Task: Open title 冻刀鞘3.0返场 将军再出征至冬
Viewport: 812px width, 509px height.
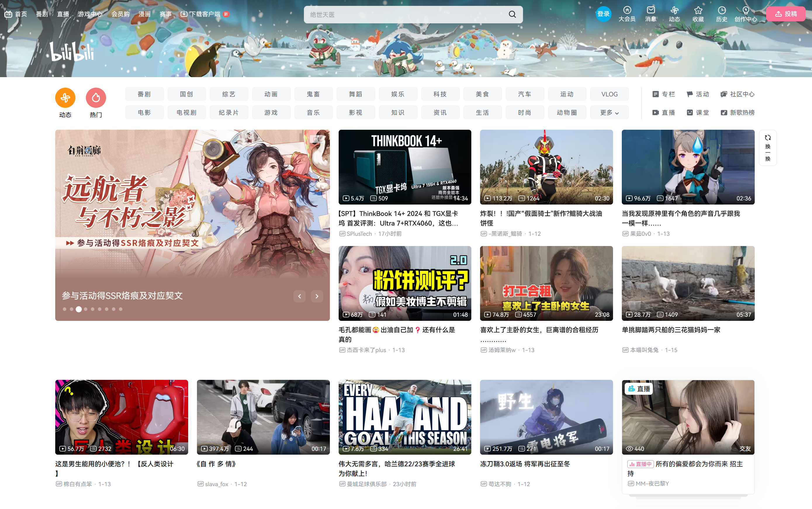Action: (525, 464)
